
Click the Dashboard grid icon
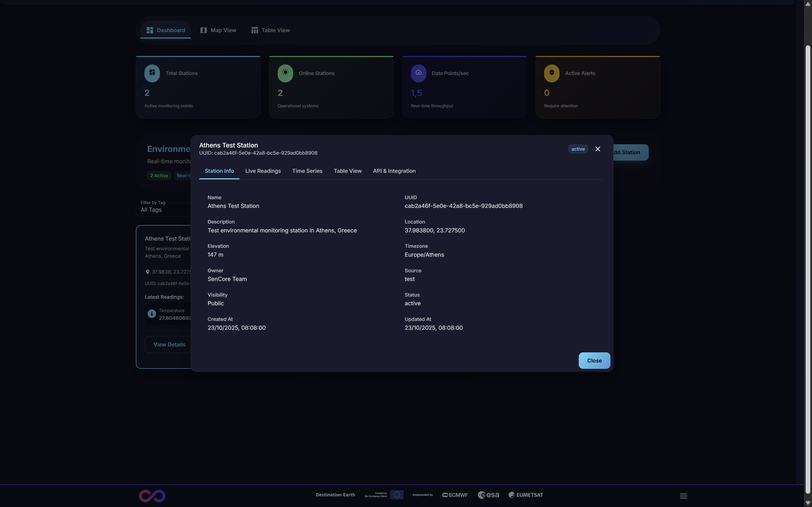tap(150, 30)
